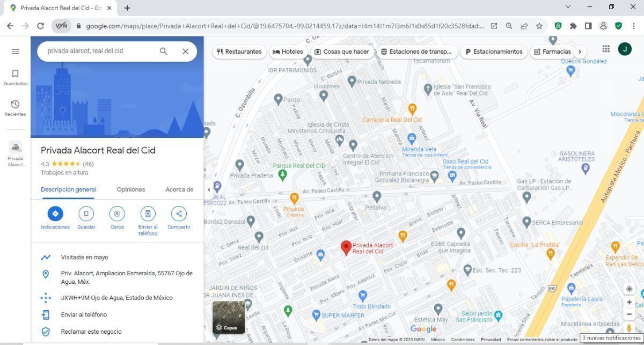Show my location on map
The width and height of the screenshot is (644, 345).
coord(629,289)
